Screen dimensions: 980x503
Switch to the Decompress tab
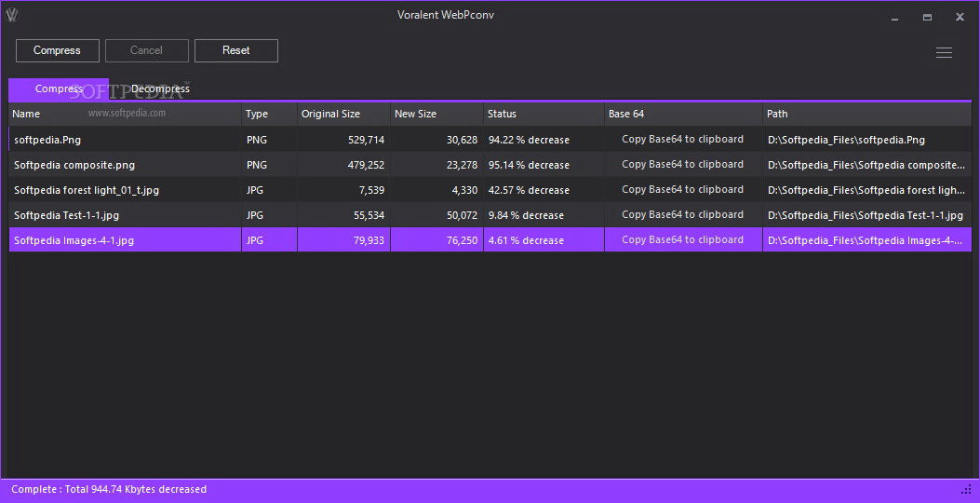(160, 88)
